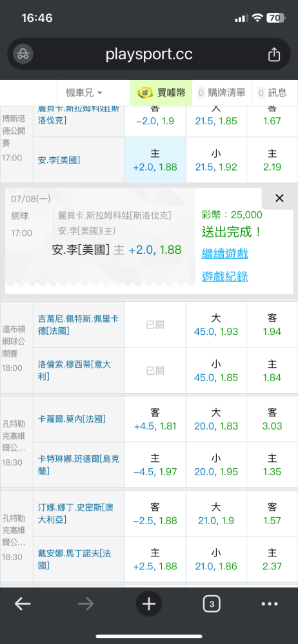The image size is (298, 644).
Task: Tap 彩幣：25,000 amount text
Action: [x=232, y=214]
